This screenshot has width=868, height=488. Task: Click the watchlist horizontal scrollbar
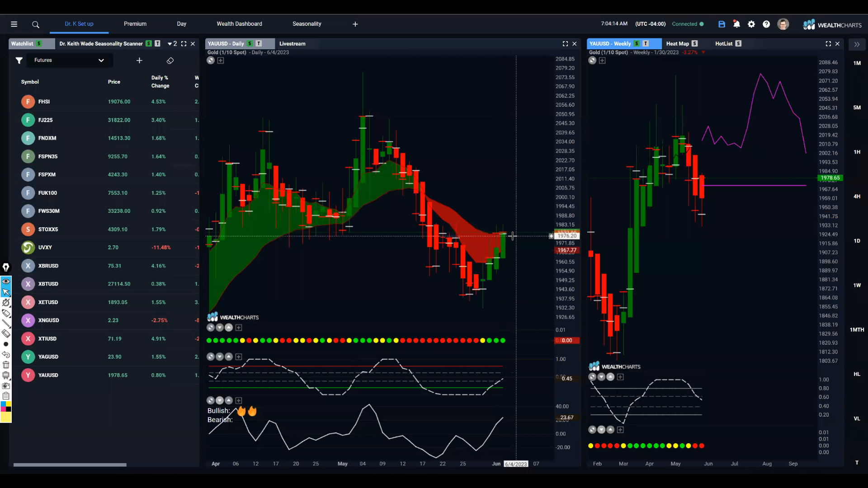(x=70, y=465)
